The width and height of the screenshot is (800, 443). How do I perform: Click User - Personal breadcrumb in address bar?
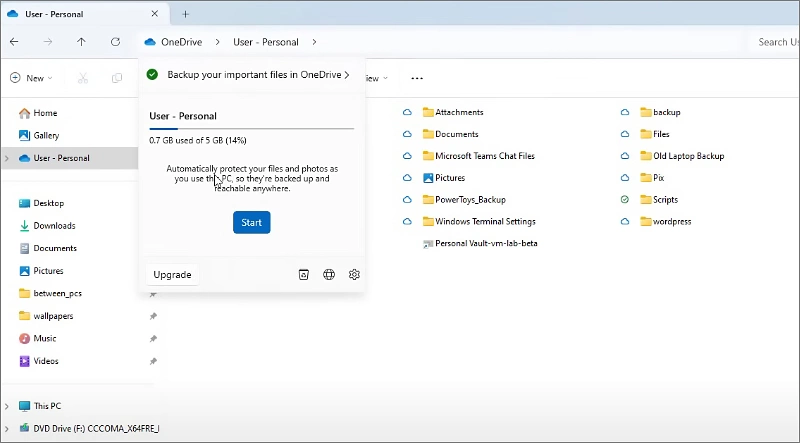[266, 42]
